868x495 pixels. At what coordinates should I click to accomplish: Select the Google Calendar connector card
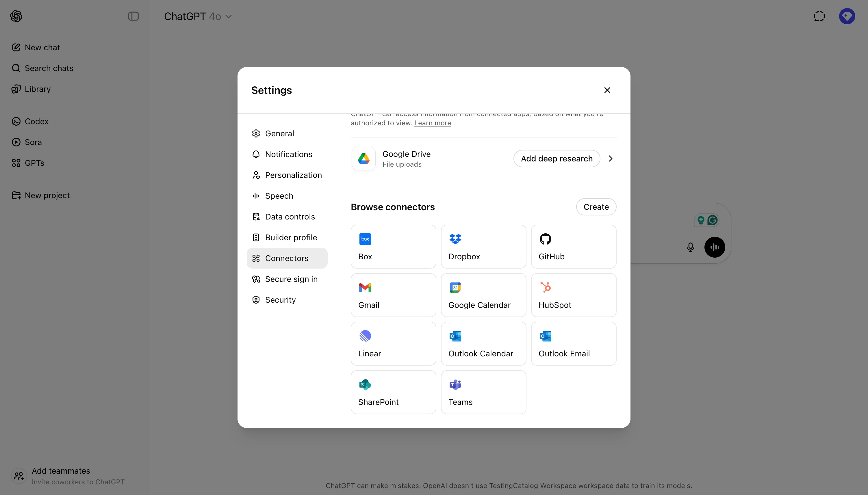point(483,295)
